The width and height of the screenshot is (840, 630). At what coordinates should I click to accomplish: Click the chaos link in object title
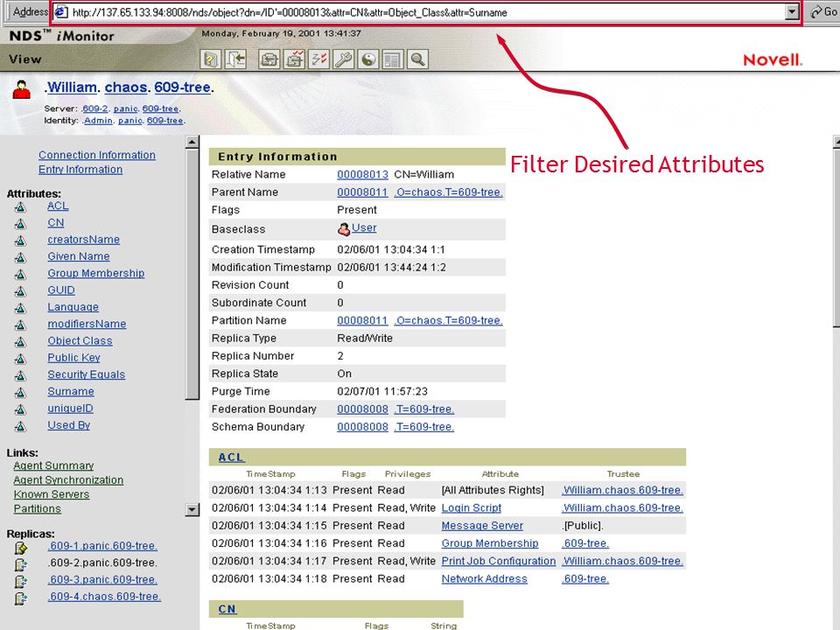[126, 87]
